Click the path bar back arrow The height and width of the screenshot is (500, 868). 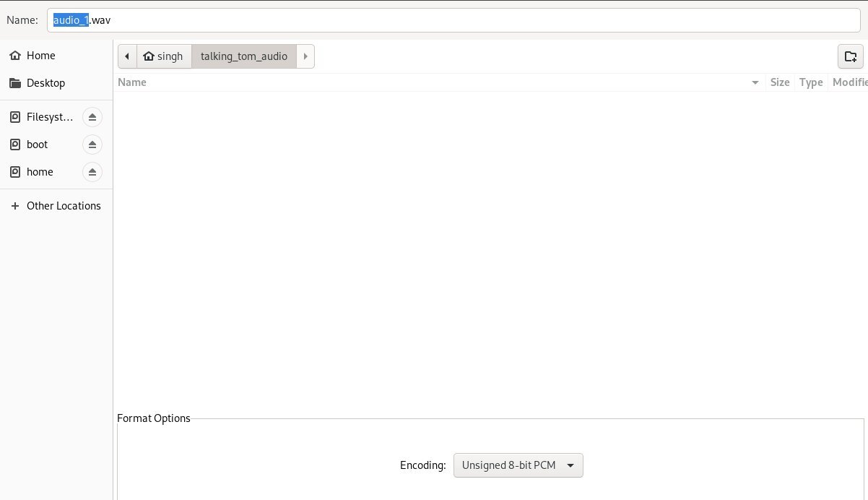pos(127,56)
